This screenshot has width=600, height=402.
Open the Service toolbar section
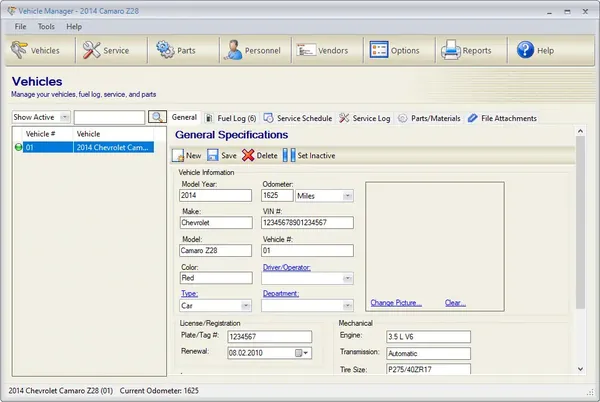[x=106, y=50]
